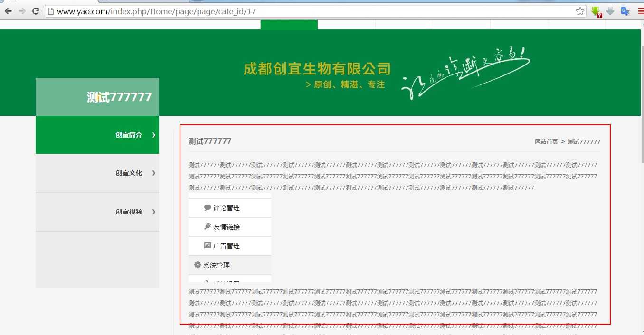Select the 测试777777 content title
The width and height of the screenshot is (644, 335).
210,141
